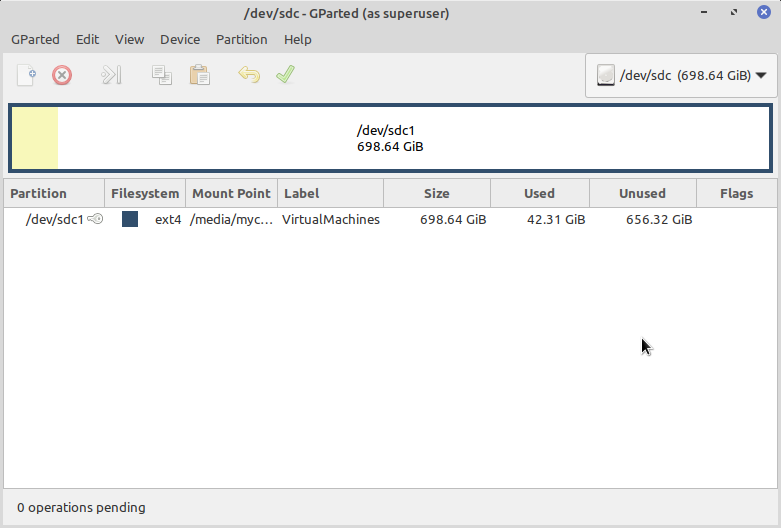Open the Device menu

click(180, 40)
